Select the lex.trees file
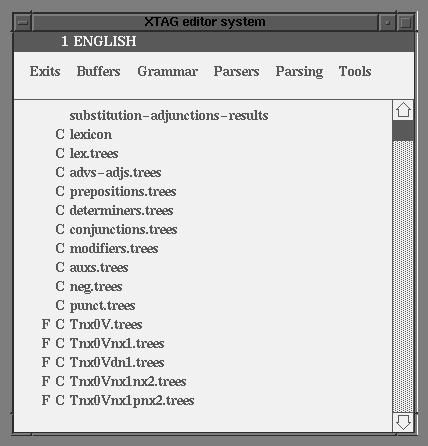The height and width of the screenshot is (446, 428). tap(94, 153)
